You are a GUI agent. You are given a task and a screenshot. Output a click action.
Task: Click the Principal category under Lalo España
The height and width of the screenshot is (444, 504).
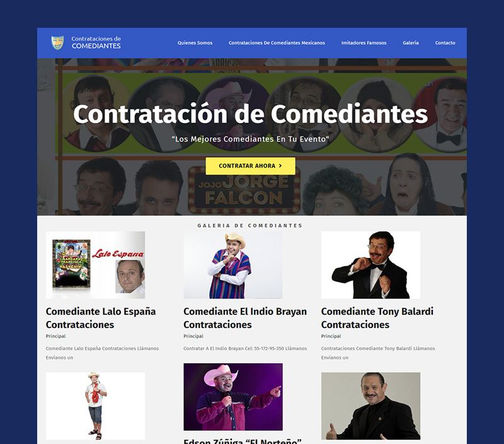tap(56, 336)
